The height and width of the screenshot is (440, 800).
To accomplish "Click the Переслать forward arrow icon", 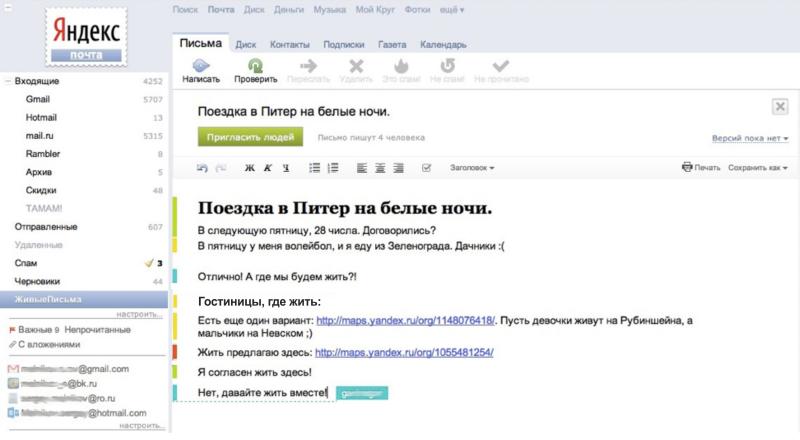I will (x=308, y=65).
